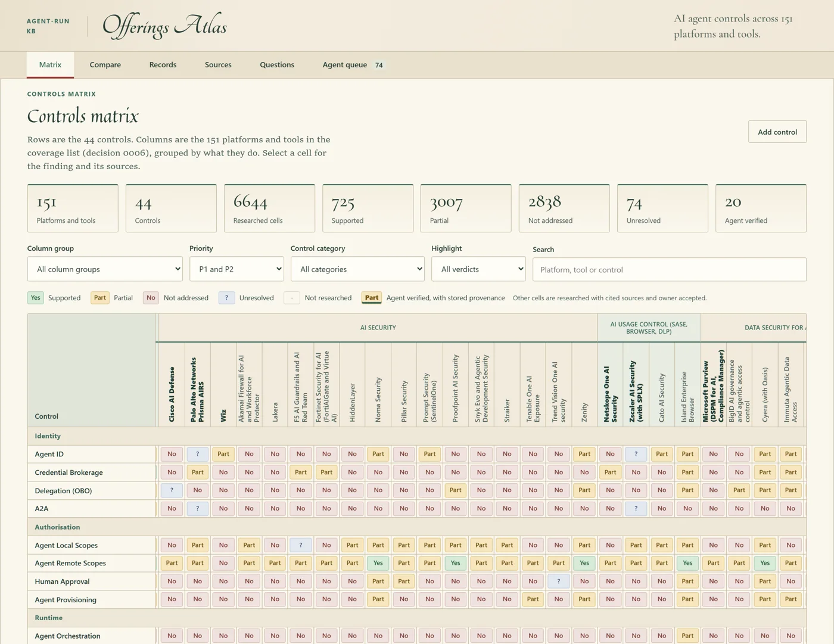Click the Credential Brokerage row label
Screen dimensions: 834x644
click(69, 472)
